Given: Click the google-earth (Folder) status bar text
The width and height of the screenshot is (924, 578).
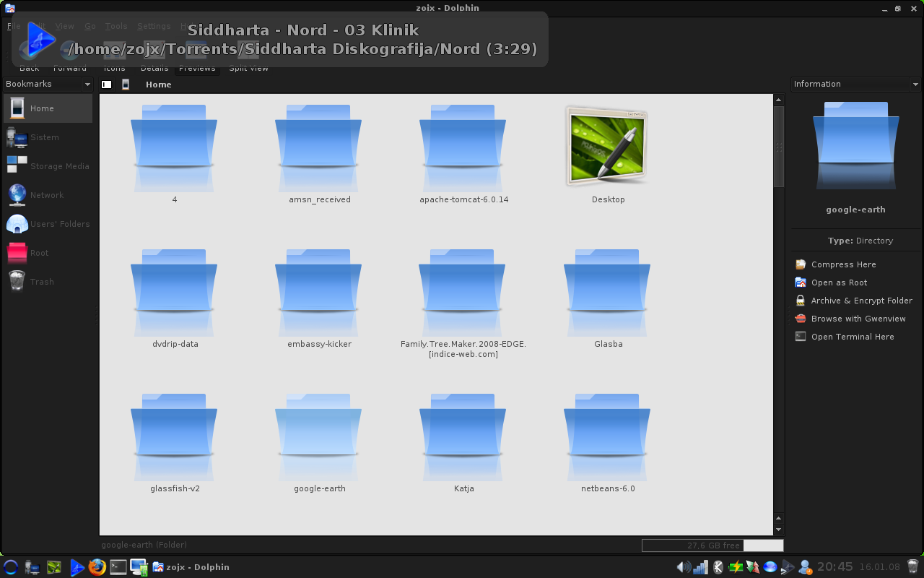Looking at the screenshot, I should click(144, 545).
